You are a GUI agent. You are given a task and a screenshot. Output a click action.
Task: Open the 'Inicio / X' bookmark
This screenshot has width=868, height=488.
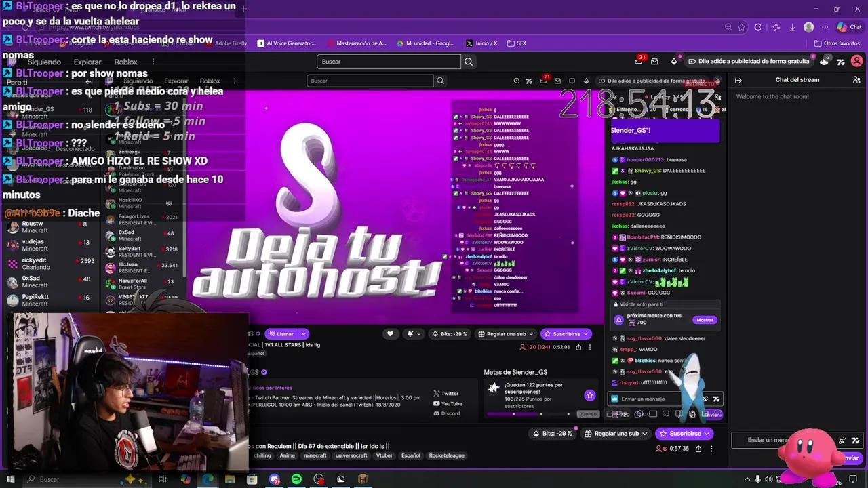coord(481,43)
